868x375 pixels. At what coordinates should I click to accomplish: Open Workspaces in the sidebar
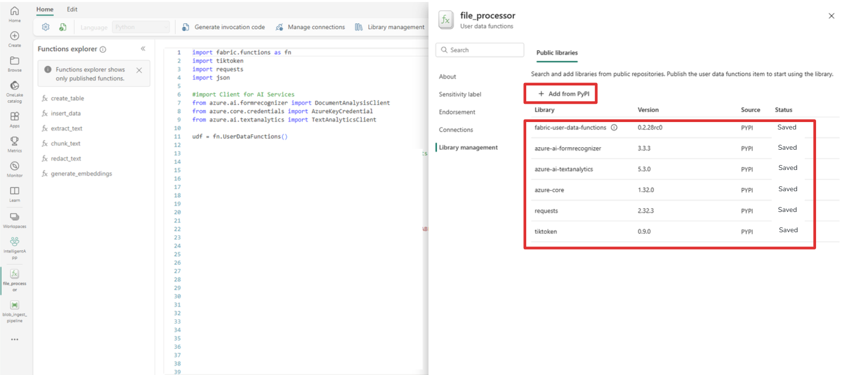[15, 220]
